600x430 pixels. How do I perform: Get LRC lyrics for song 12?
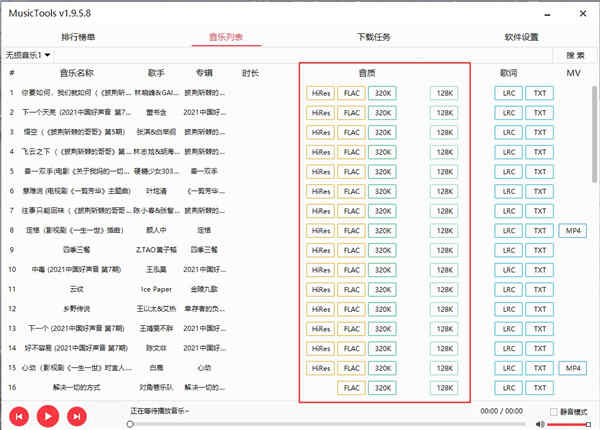pos(509,309)
